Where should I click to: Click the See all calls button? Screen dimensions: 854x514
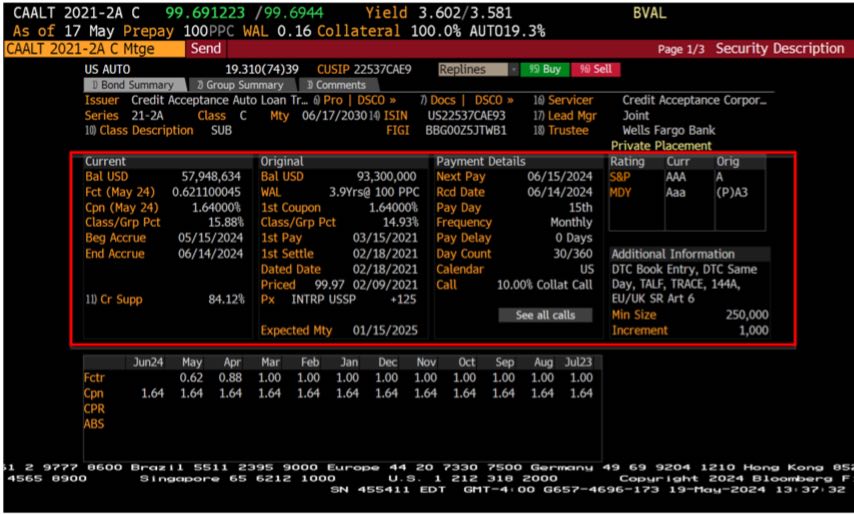click(x=545, y=315)
